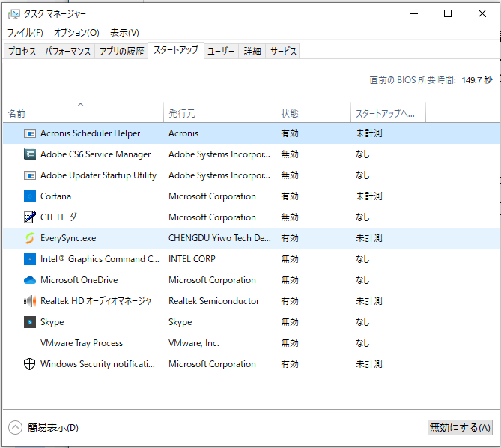Click the Skype startup entry icon
Image resolution: width=501 pixels, height=448 pixels.
pos(30,322)
